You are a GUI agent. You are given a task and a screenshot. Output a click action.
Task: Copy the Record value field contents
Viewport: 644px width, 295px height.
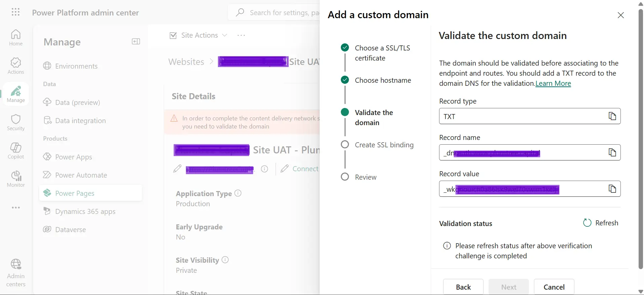pyautogui.click(x=612, y=189)
